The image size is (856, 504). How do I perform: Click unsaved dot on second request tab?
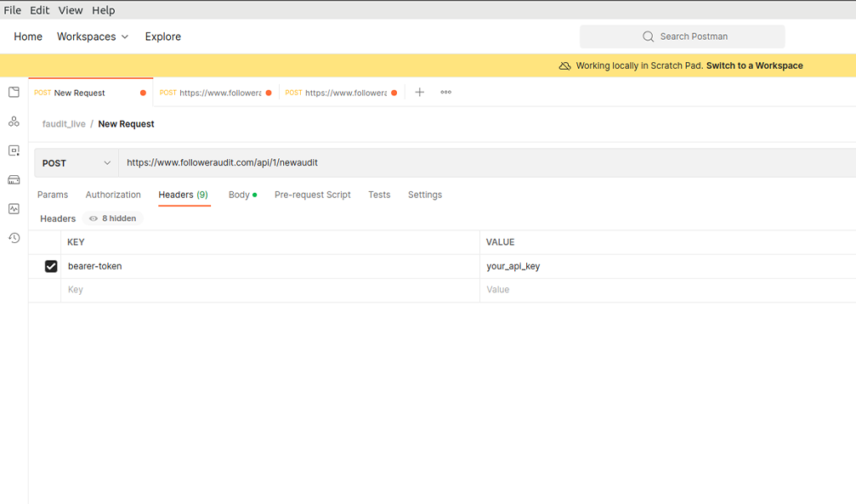tap(269, 93)
